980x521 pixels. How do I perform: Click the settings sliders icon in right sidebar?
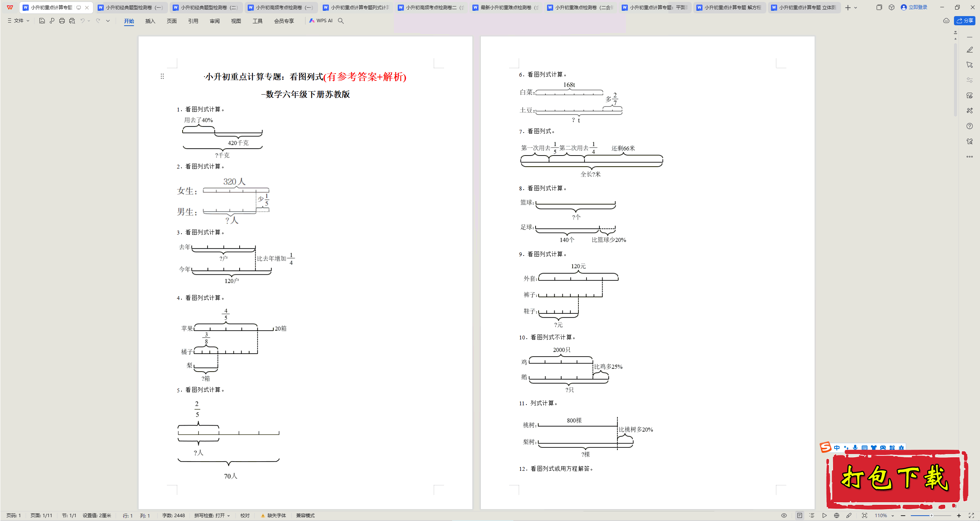click(x=970, y=80)
